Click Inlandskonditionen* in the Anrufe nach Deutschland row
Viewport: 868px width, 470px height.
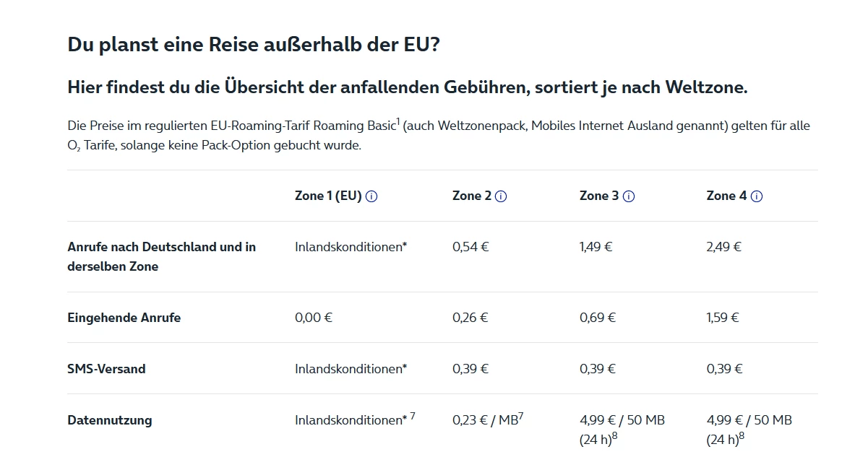(351, 247)
